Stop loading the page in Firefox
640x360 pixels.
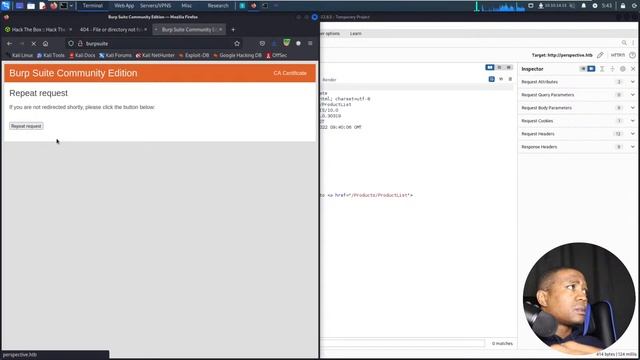pos(33,43)
